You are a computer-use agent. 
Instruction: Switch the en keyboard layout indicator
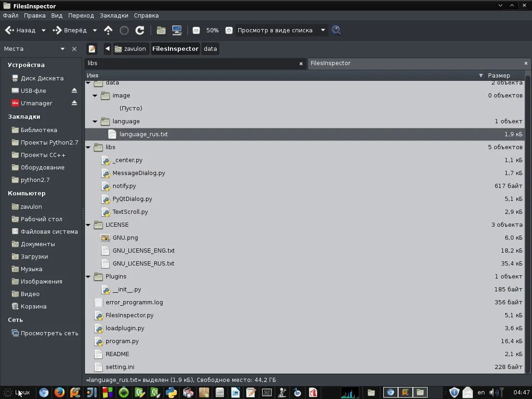[x=481, y=393]
